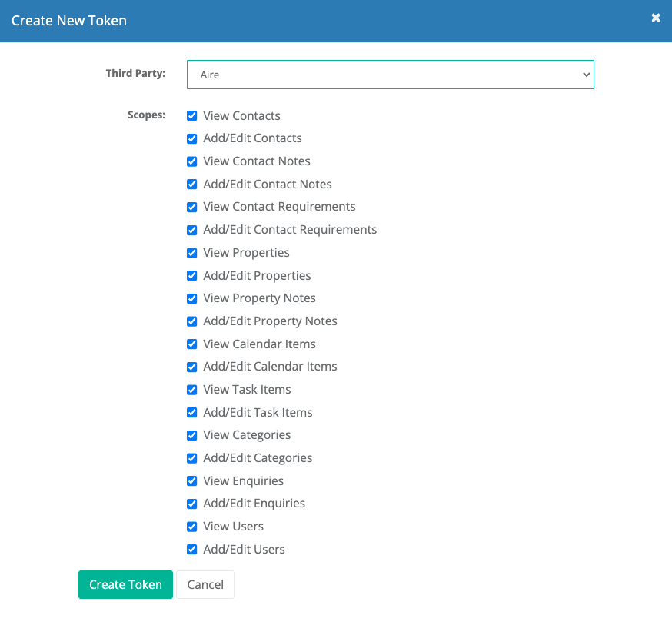Toggle the View Categories checkbox
672x635 pixels.
pos(192,435)
